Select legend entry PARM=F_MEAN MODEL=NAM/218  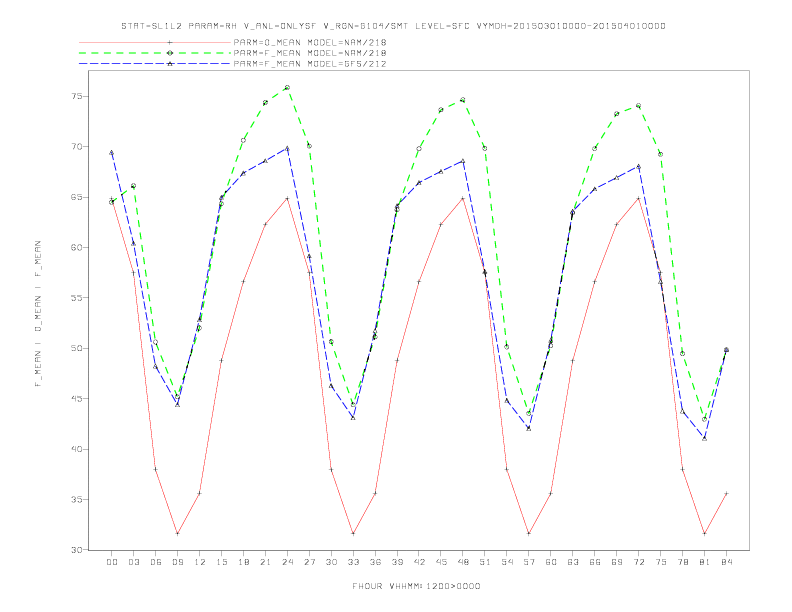(x=310, y=53)
